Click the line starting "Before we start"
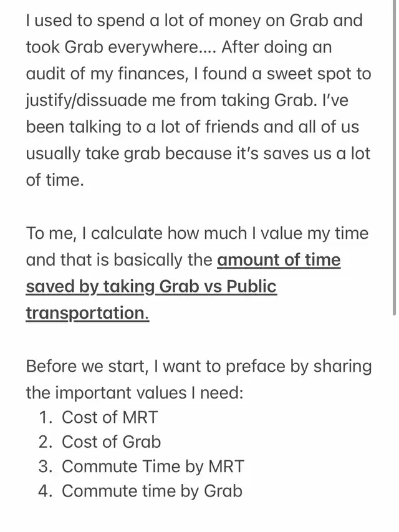399x532 pixels. (x=198, y=366)
